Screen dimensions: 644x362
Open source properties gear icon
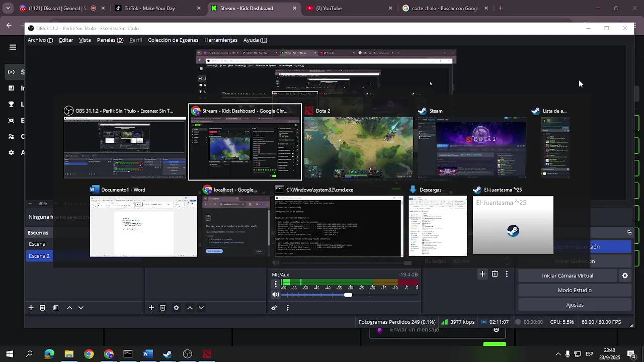tap(176, 308)
